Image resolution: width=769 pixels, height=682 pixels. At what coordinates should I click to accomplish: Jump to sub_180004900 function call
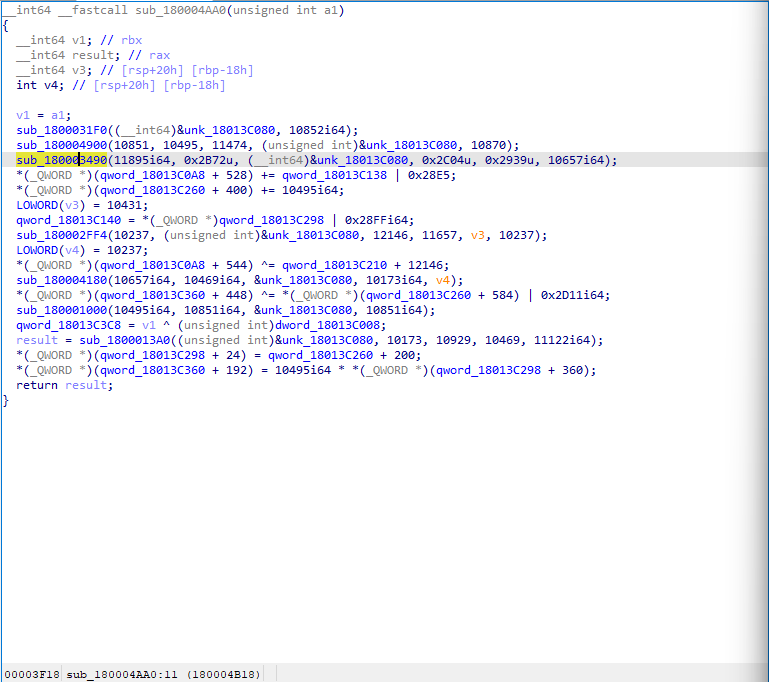[61, 145]
